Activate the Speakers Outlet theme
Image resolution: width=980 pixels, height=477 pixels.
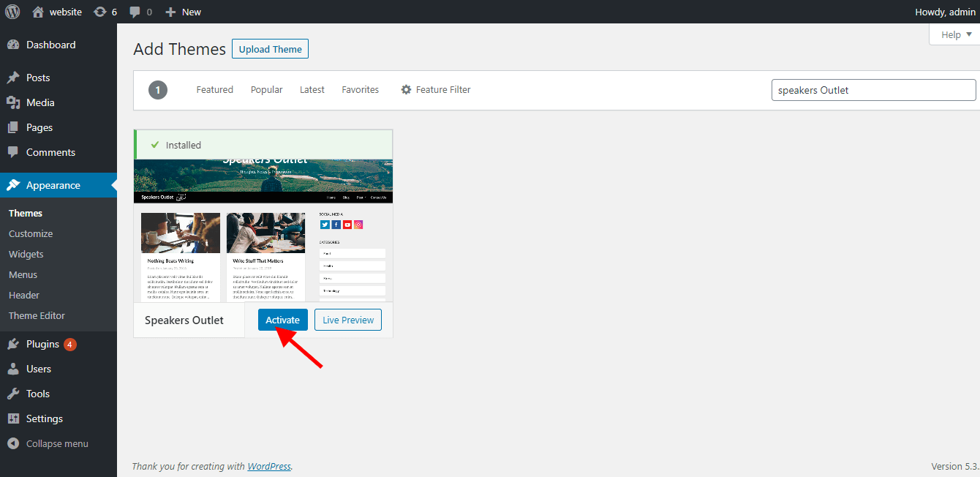[x=282, y=320]
